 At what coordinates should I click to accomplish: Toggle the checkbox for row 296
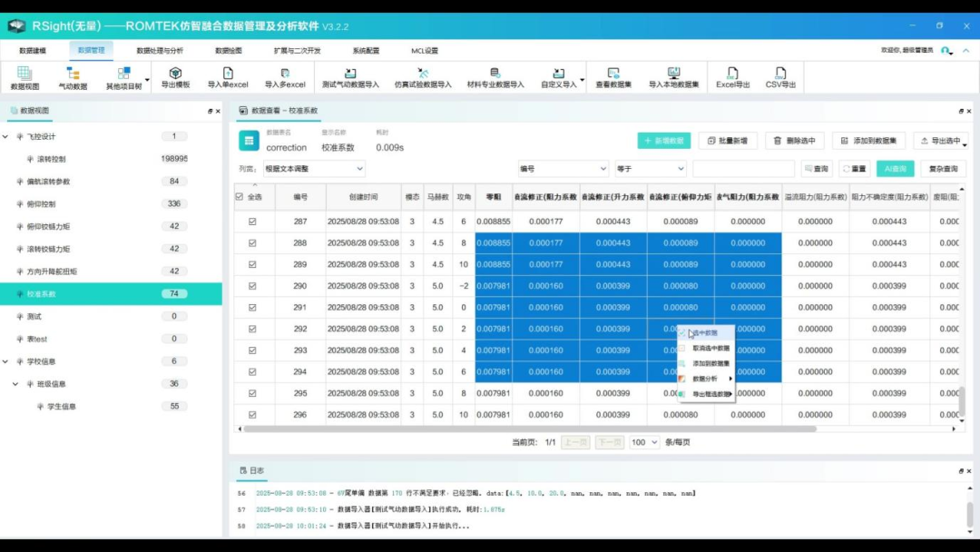(252, 415)
